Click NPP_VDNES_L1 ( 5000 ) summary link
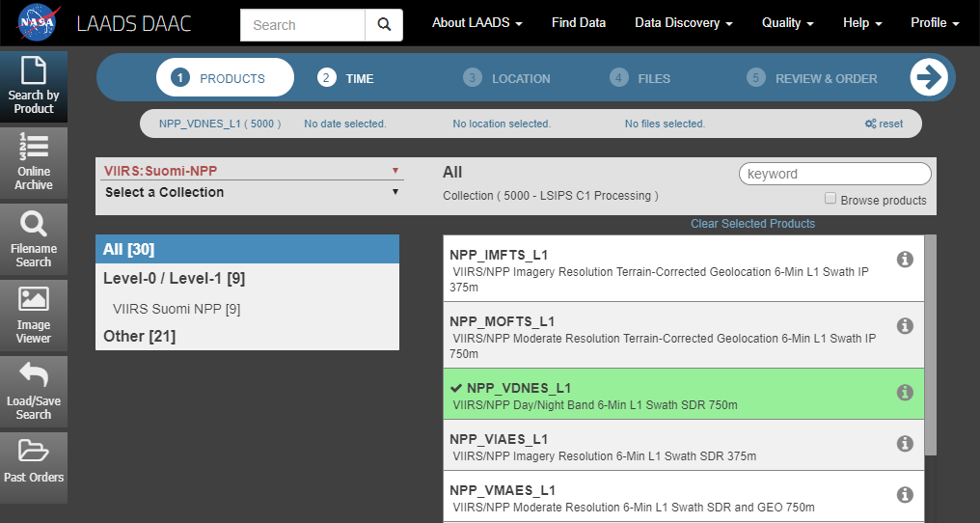This screenshot has width=980, height=523. (219, 124)
